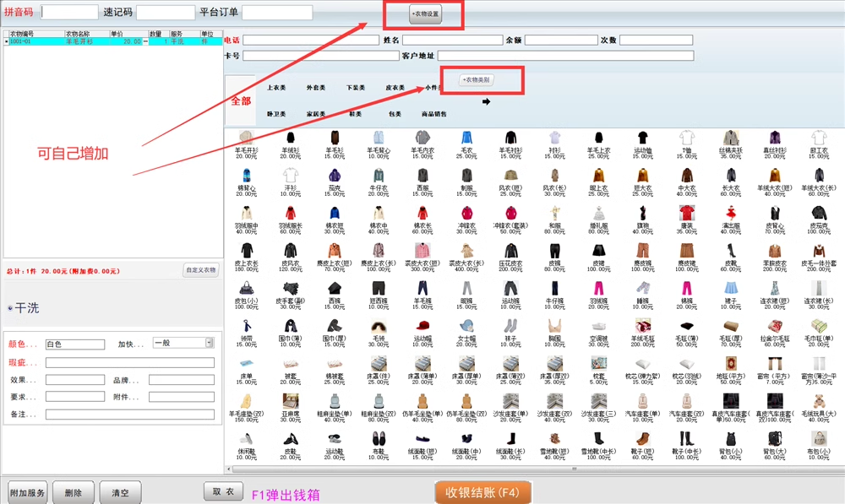Open 自定义衣物 custom garment button
This screenshot has height=504, width=845.
point(201,270)
